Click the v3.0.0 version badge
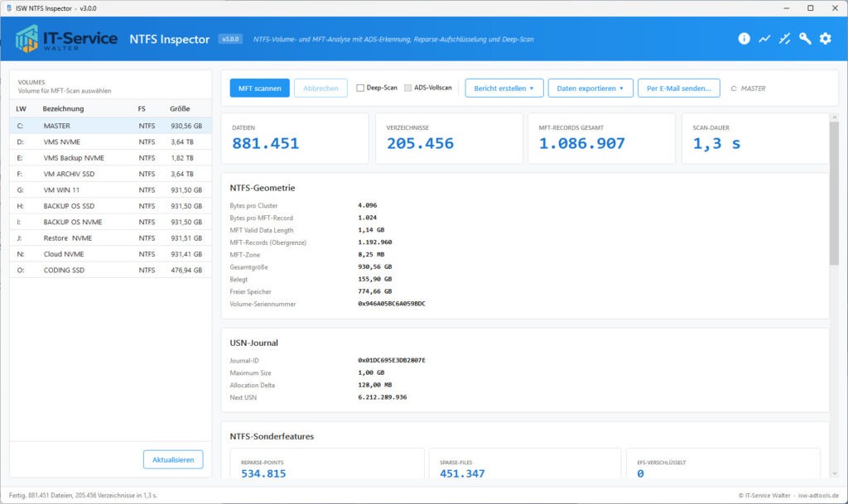 click(x=230, y=39)
